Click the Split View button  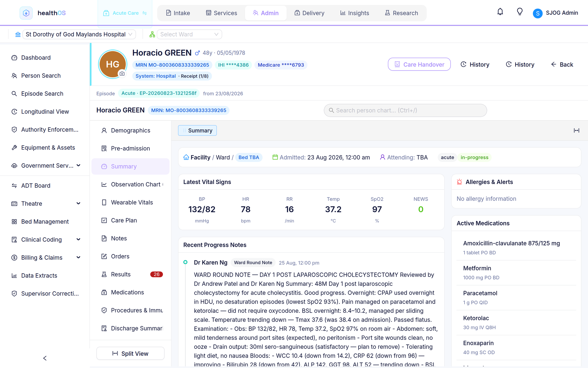[130, 354]
